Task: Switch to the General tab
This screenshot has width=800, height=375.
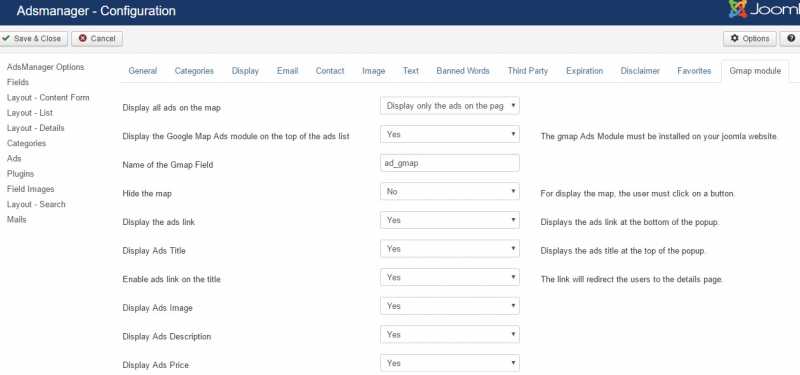Action: tap(143, 71)
